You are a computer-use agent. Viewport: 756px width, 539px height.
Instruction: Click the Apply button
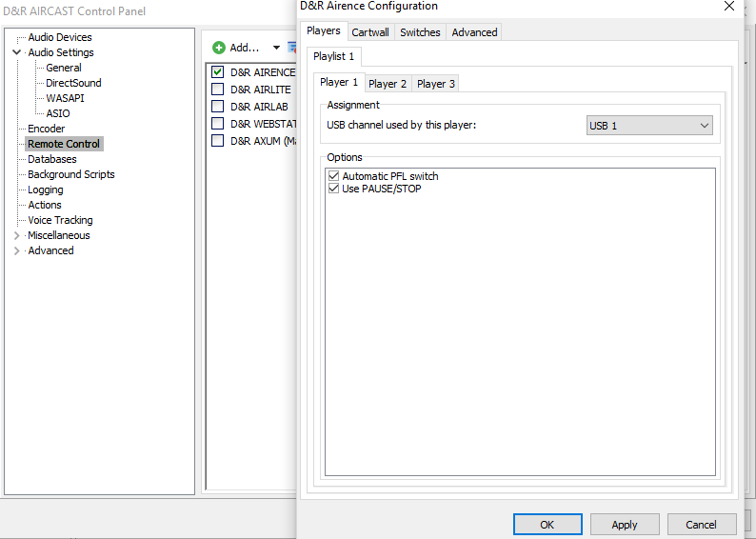pyautogui.click(x=625, y=525)
